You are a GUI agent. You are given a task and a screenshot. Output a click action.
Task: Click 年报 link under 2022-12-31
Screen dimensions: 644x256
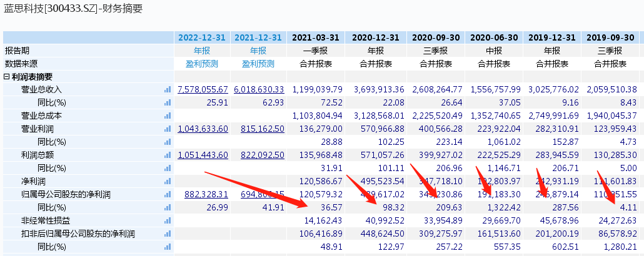click(202, 51)
